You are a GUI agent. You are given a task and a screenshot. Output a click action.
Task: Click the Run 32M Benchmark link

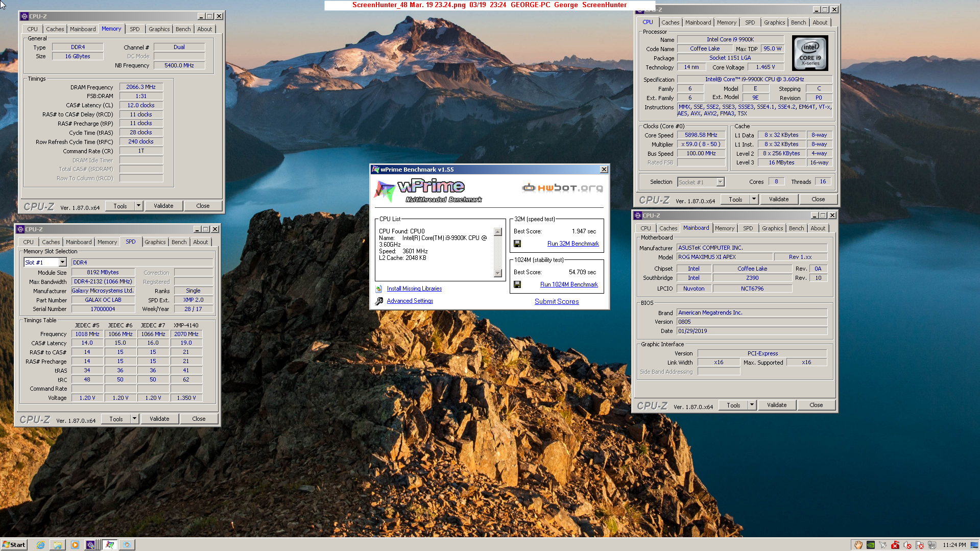tap(573, 244)
